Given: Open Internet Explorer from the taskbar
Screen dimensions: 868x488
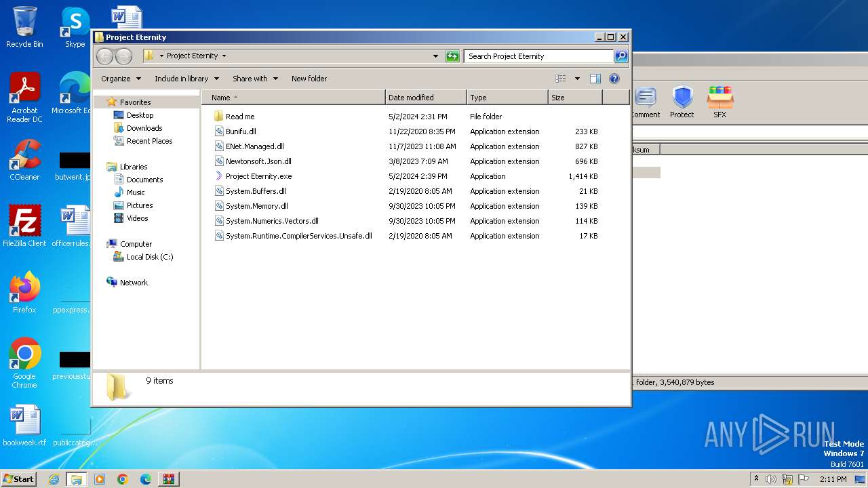Looking at the screenshot, I should (x=54, y=479).
